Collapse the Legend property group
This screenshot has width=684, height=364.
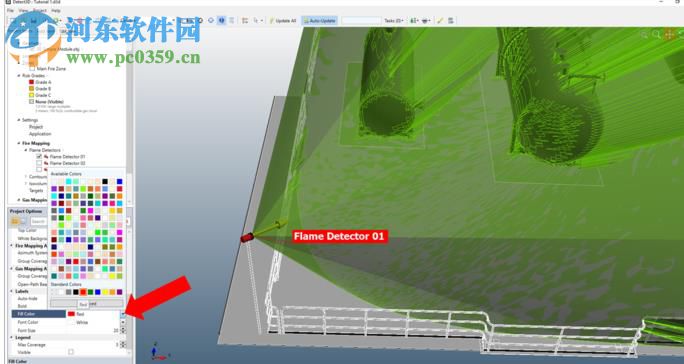coord(12,337)
